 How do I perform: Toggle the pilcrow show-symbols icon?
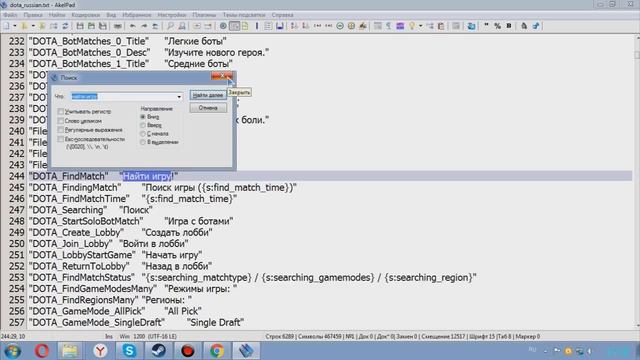[x=389, y=26]
